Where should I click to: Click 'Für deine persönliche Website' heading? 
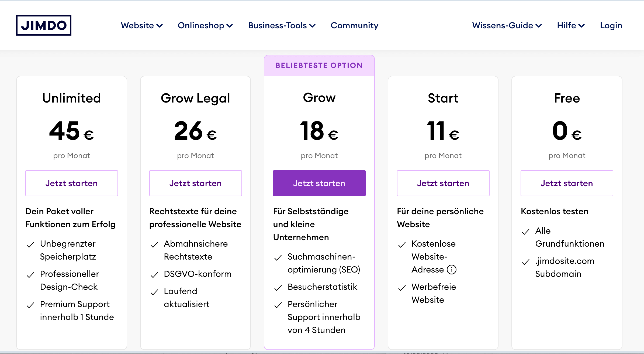point(440,218)
